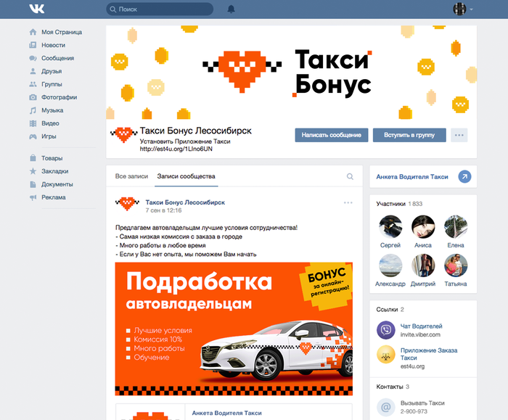Click the VK logo icon
Screen dimensions: 508x420
coord(36,9)
